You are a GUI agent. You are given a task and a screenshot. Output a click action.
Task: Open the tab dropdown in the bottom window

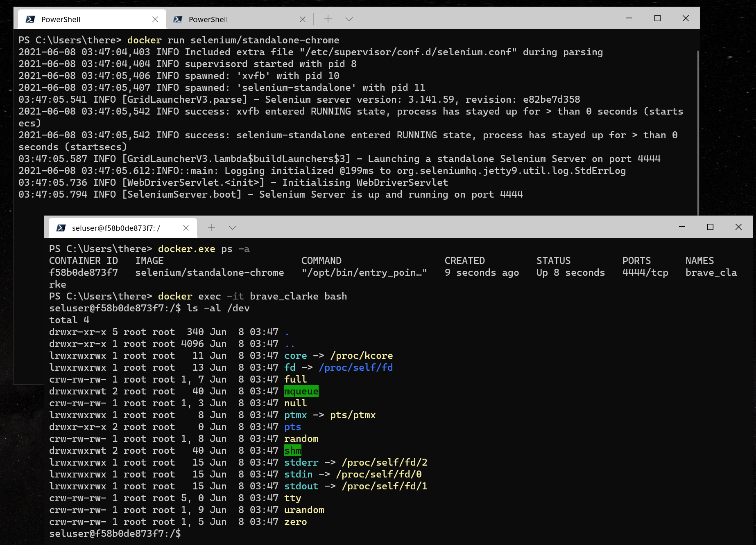tap(233, 228)
